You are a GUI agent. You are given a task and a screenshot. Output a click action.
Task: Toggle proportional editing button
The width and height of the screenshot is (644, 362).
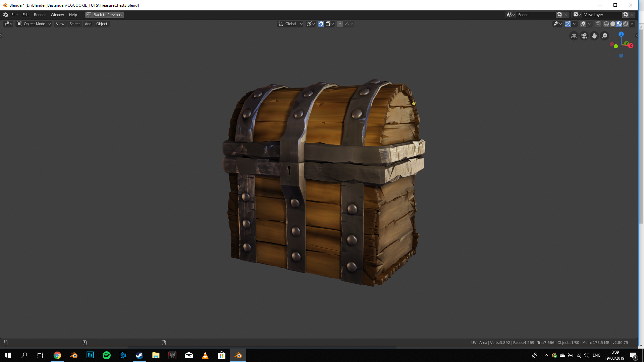(x=340, y=24)
